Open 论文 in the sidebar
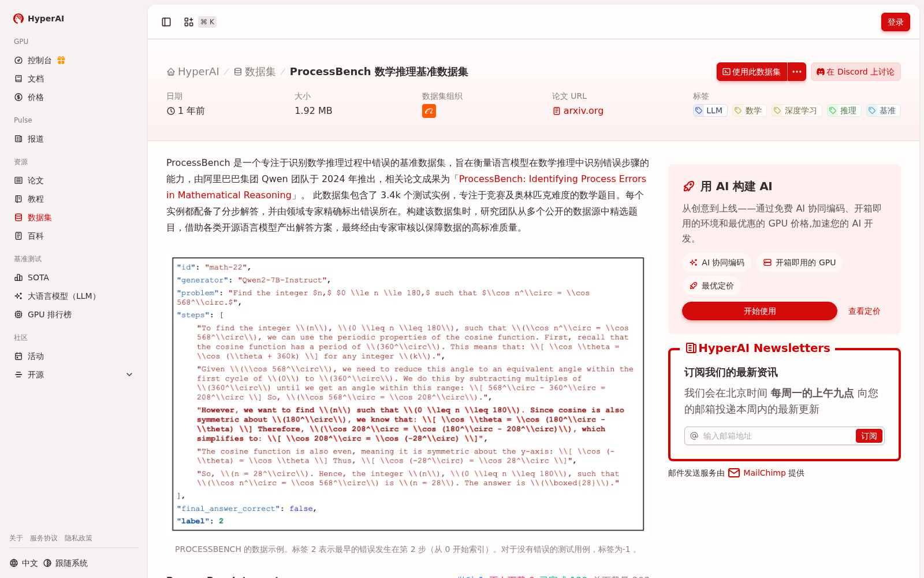Image resolution: width=924 pixels, height=578 pixels. pyautogui.click(x=29, y=180)
